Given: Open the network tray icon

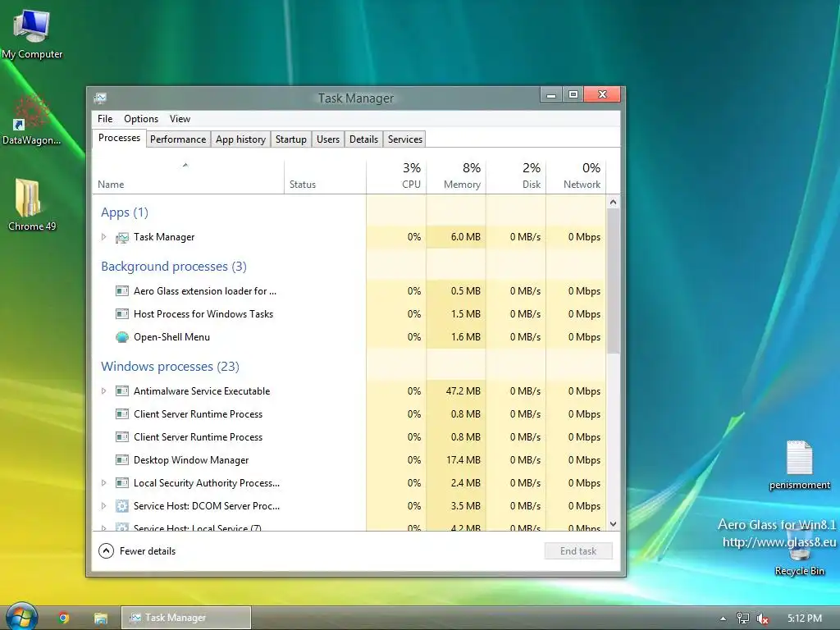Looking at the screenshot, I should (x=742, y=619).
